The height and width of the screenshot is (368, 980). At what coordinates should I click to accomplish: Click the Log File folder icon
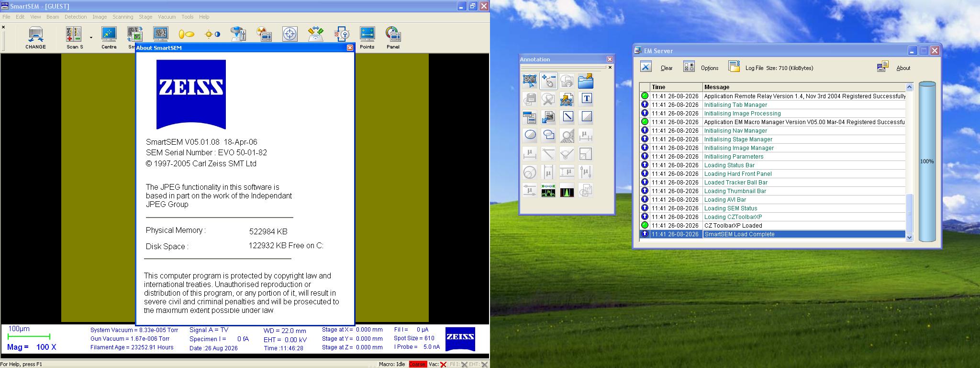point(734,67)
